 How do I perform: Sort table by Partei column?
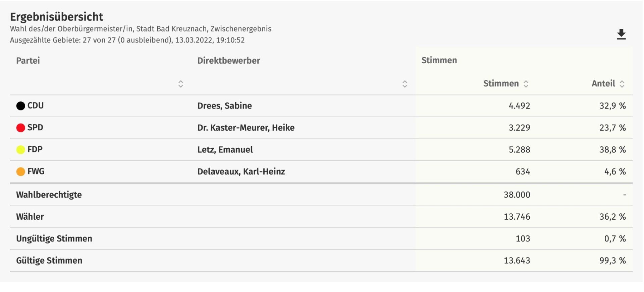click(x=181, y=84)
